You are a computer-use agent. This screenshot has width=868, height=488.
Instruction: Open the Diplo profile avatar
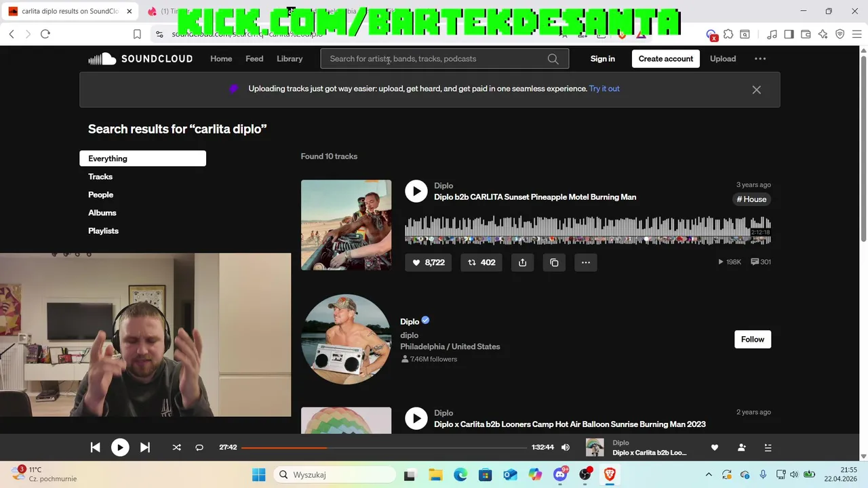click(346, 339)
